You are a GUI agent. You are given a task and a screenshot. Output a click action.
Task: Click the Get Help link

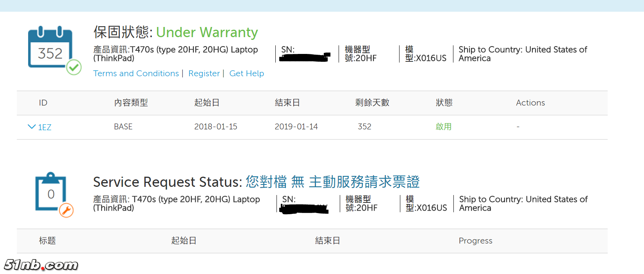click(x=246, y=73)
